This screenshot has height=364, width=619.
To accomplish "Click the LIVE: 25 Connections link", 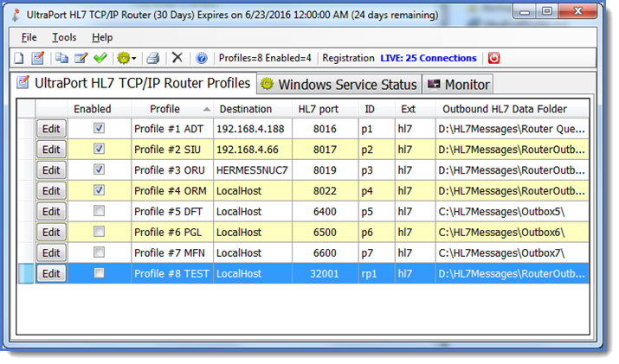I will pyautogui.click(x=429, y=58).
